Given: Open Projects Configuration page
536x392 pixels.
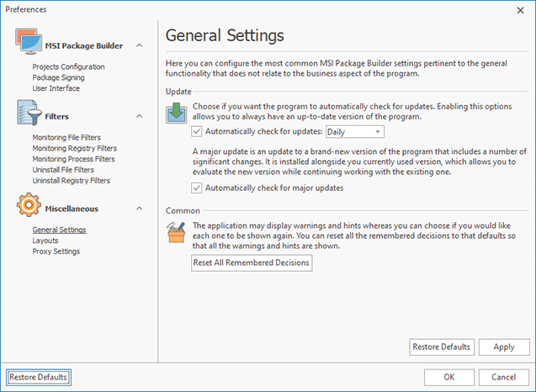Looking at the screenshot, I should [69, 66].
